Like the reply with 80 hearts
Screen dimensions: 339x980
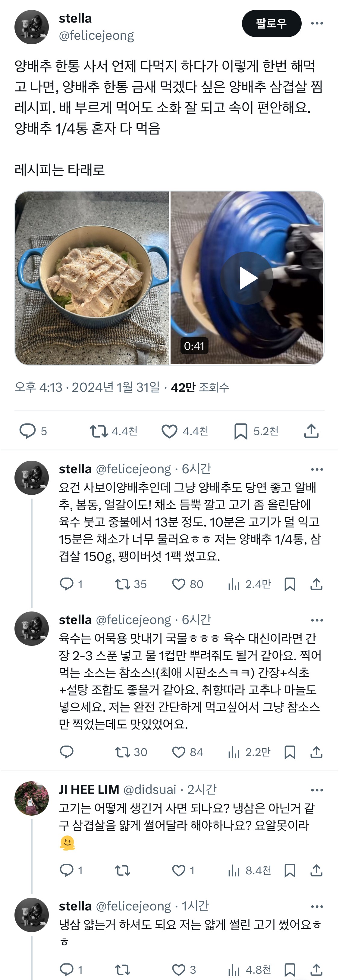click(188, 584)
